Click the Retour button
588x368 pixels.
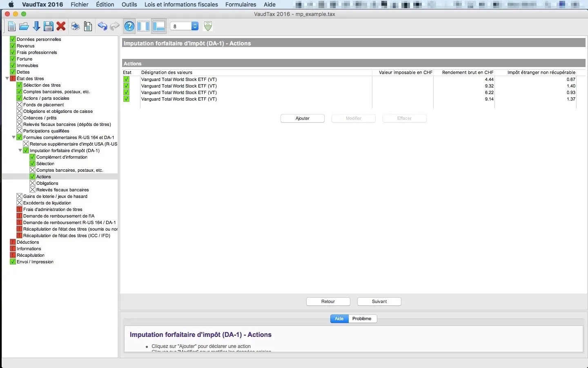[x=328, y=301]
